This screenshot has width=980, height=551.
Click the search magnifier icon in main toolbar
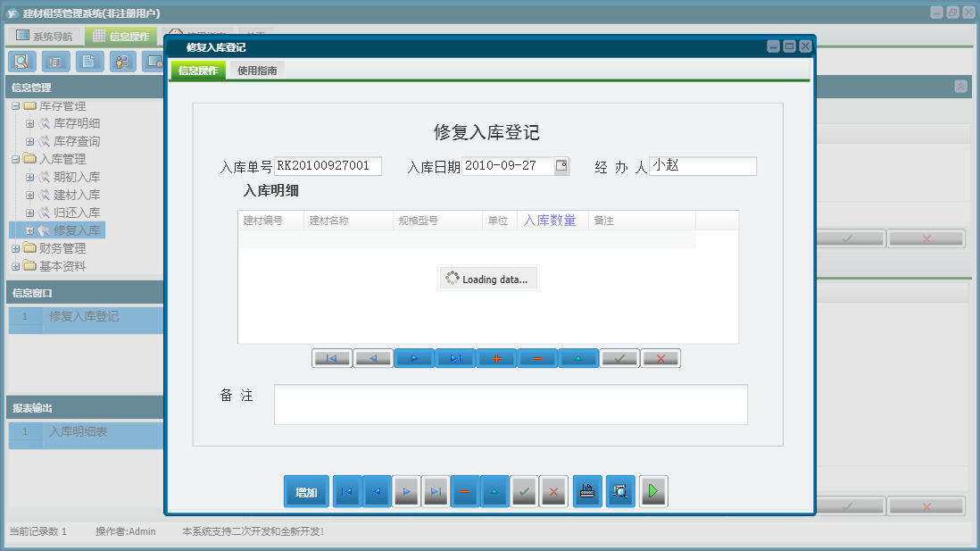22,62
